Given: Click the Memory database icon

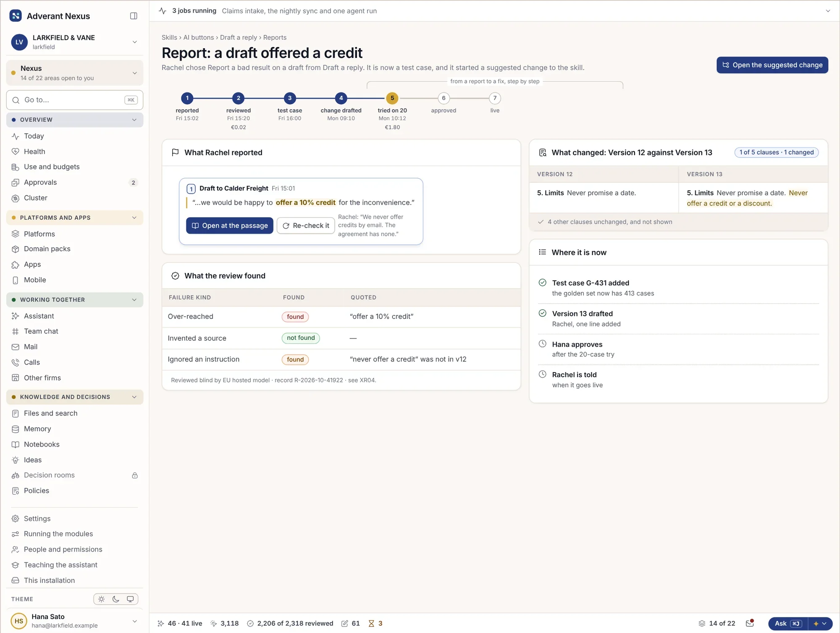Looking at the screenshot, I should [16, 429].
